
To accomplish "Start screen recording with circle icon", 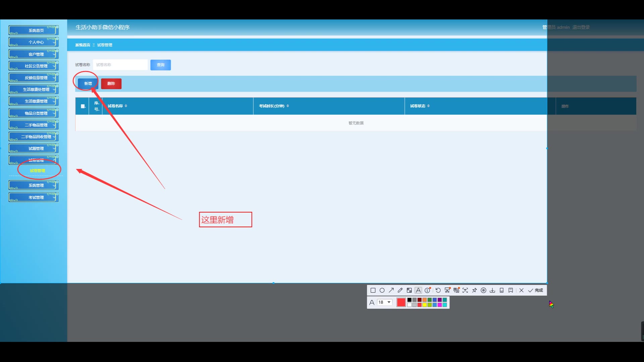I will [483, 290].
